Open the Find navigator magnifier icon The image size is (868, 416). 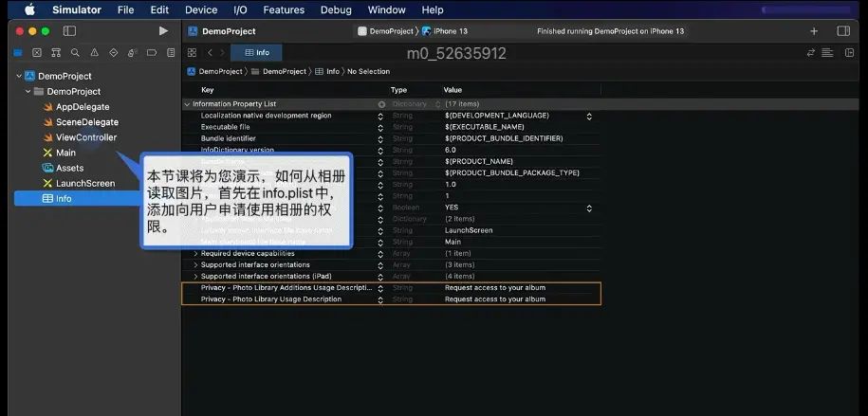click(75, 53)
